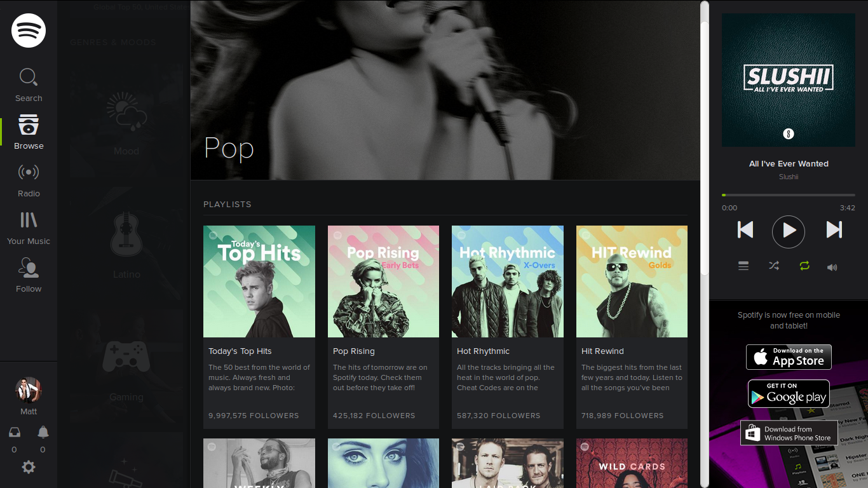This screenshot has height=488, width=868.
Task: Click the Today's Top Hits title
Action: [240, 351]
